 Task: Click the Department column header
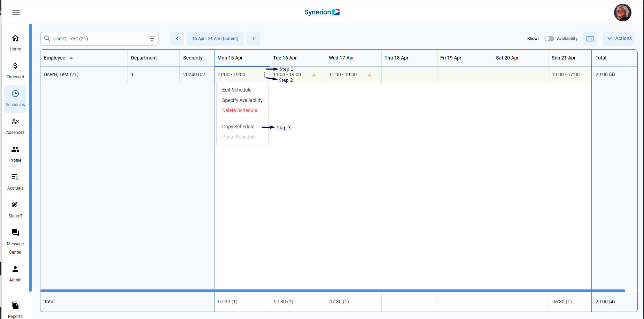click(x=154, y=58)
